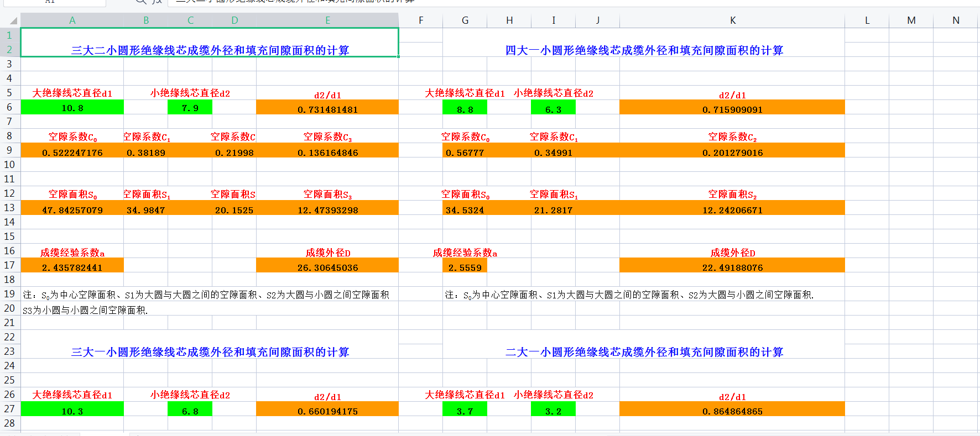Click the 三大一小 calculation title

pos(210,352)
